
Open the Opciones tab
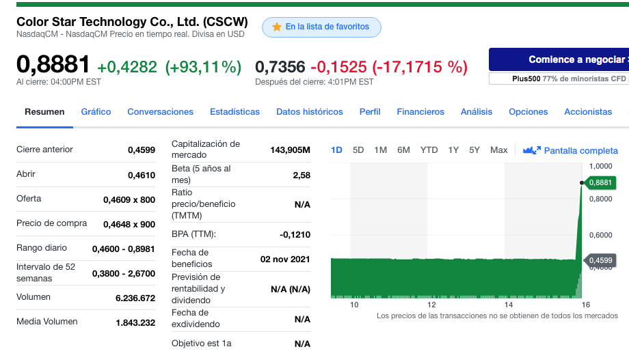click(528, 112)
